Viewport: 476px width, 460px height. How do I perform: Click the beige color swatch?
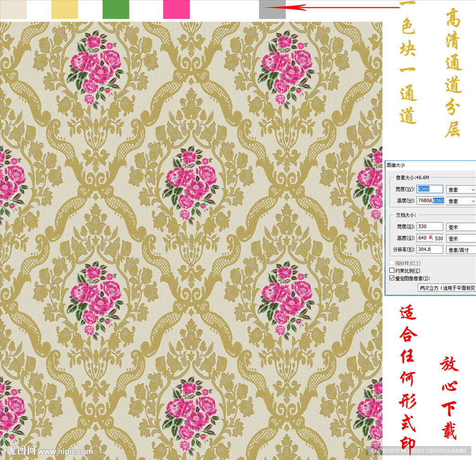13,9
